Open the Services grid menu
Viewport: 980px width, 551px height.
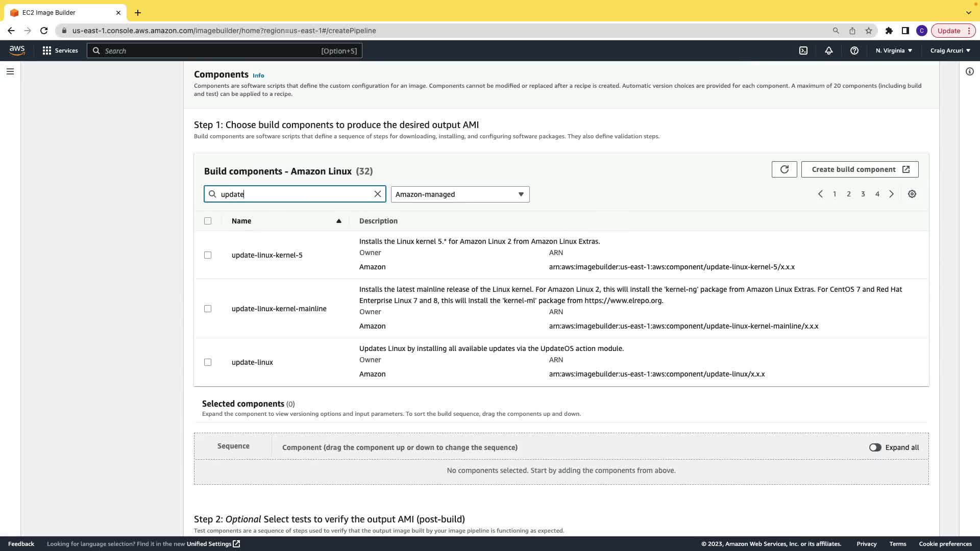coord(60,51)
